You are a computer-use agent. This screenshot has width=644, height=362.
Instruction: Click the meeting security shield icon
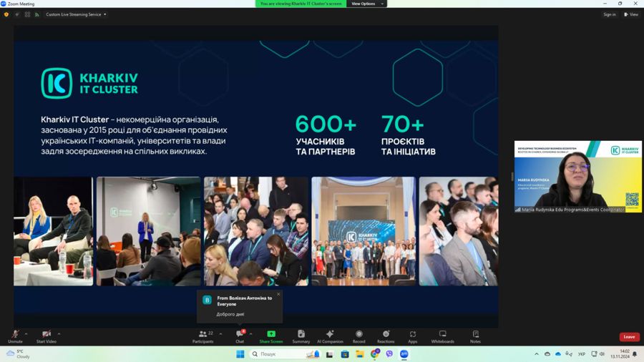tap(6, 14)
